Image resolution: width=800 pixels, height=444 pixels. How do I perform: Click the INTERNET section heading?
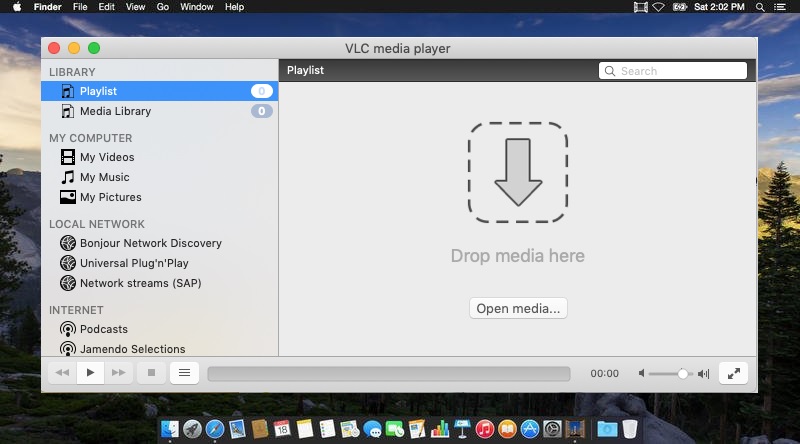[76, 310]
